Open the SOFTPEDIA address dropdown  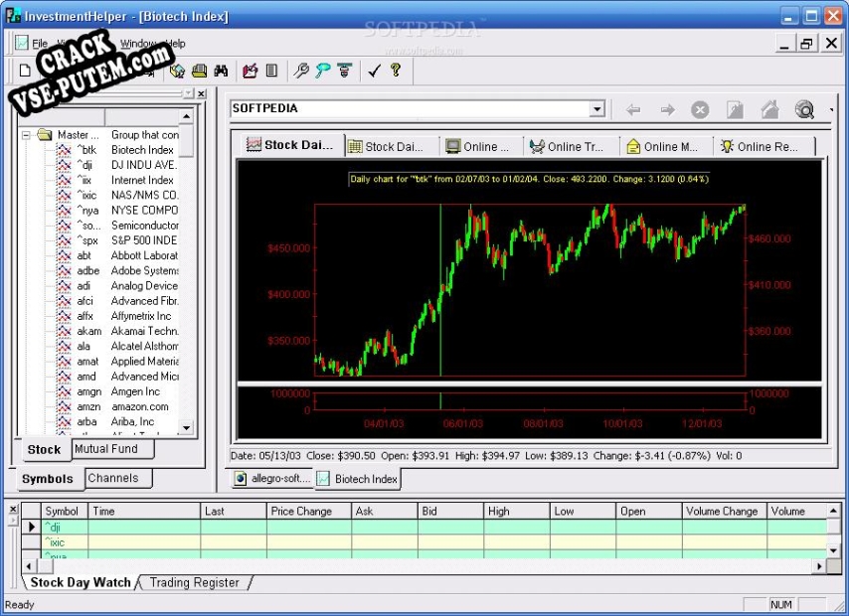(x=596, y=109)
